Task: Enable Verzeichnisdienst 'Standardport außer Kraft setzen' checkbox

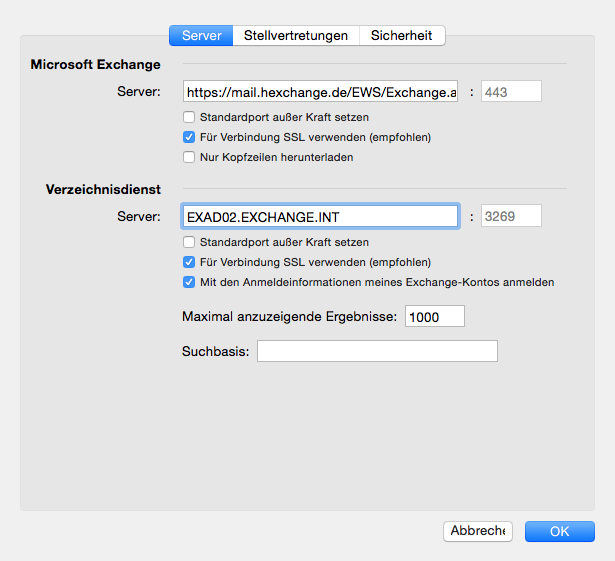Action: (189, 242)
